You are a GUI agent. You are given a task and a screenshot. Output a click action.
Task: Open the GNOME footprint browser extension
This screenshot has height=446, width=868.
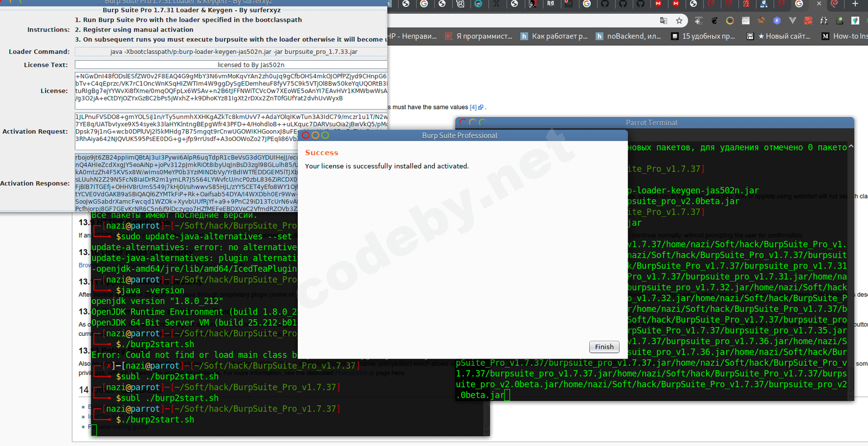point(714,21)
